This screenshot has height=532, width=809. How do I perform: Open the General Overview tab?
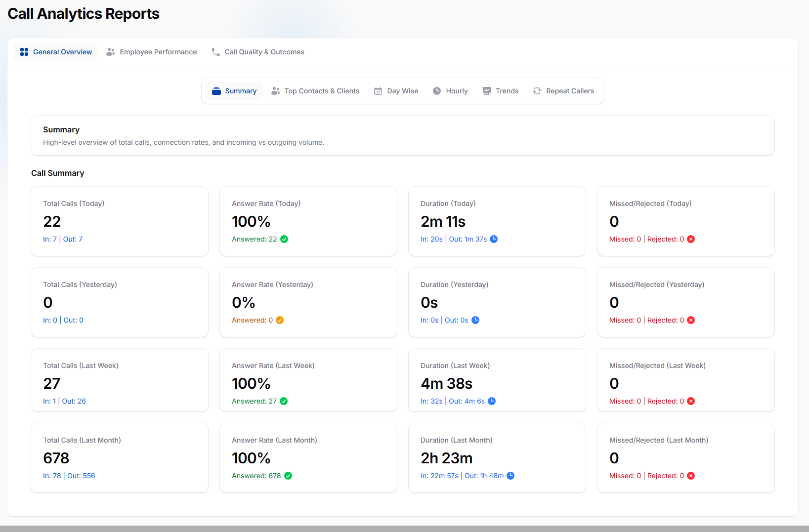pyautogui.click(x=56, y=52)
